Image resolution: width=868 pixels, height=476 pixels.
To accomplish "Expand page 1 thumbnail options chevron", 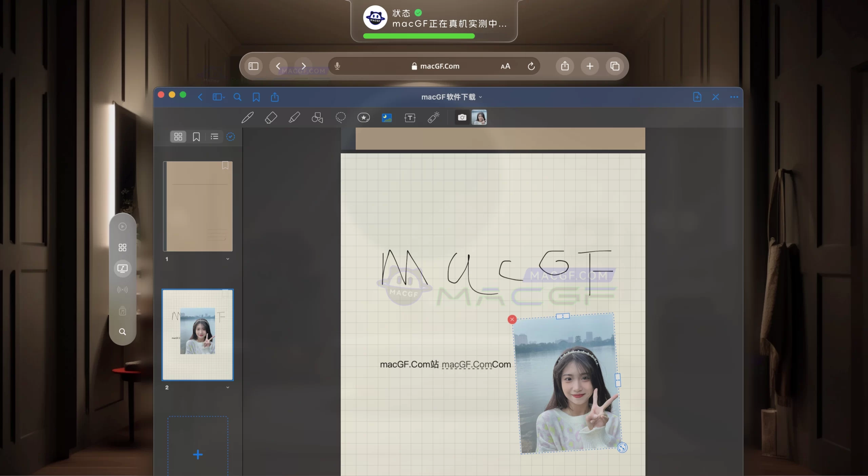I will pyautogui.click(x=228, y=259).
